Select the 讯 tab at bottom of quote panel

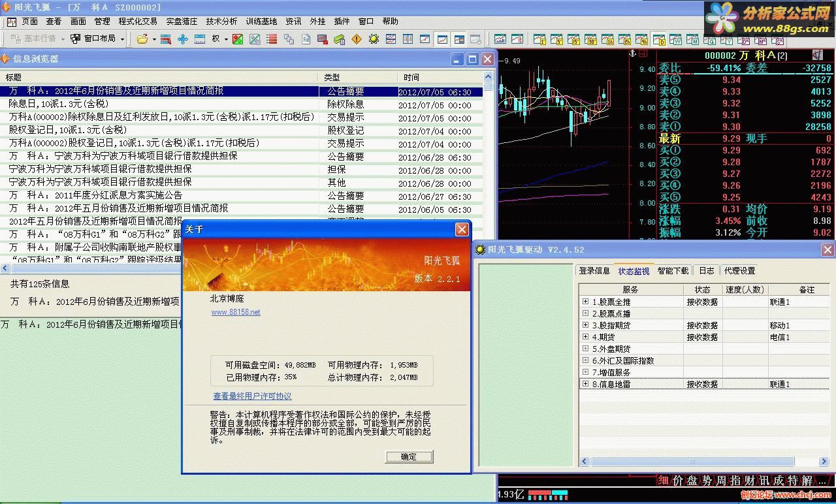764,480
